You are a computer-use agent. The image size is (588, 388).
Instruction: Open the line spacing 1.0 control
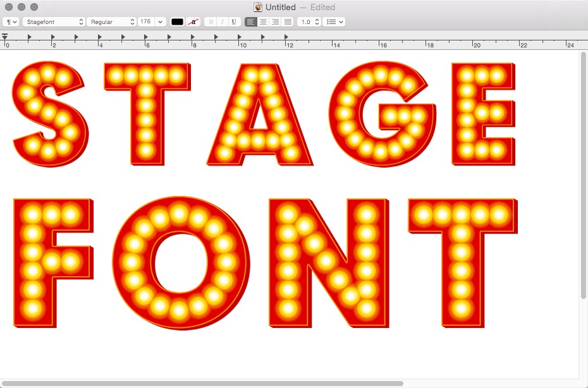[309, 21]
